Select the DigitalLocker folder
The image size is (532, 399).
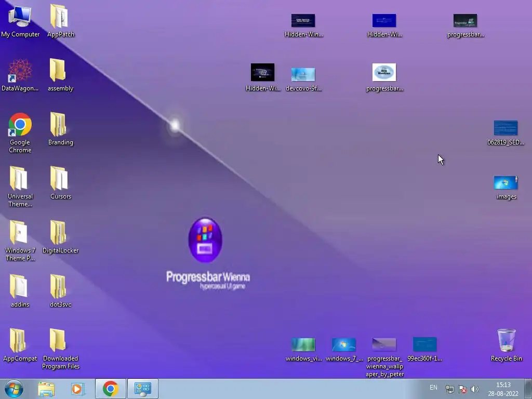tap(60, 237)
